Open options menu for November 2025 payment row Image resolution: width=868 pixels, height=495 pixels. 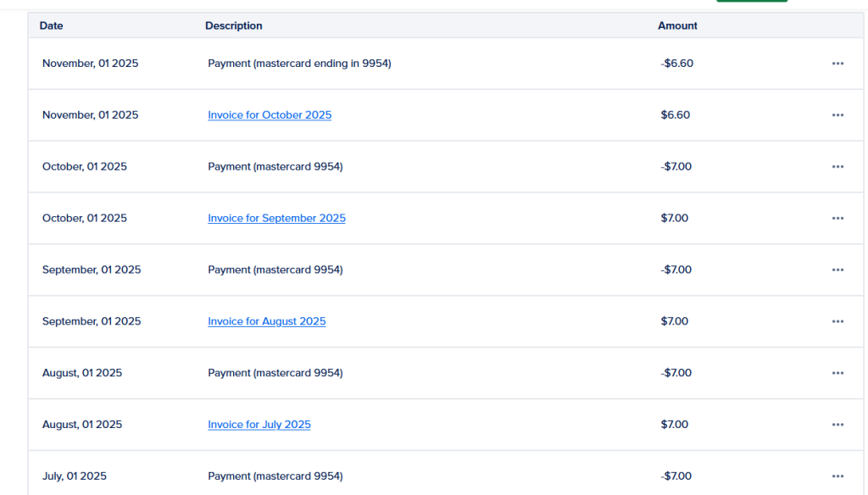(837, 64)
